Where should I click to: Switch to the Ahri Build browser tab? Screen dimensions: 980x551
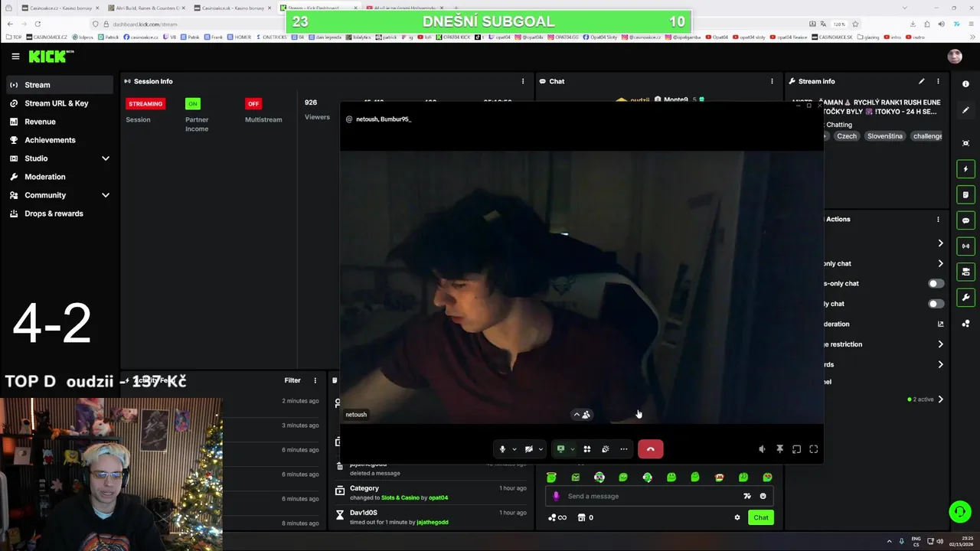click(145, 8)
